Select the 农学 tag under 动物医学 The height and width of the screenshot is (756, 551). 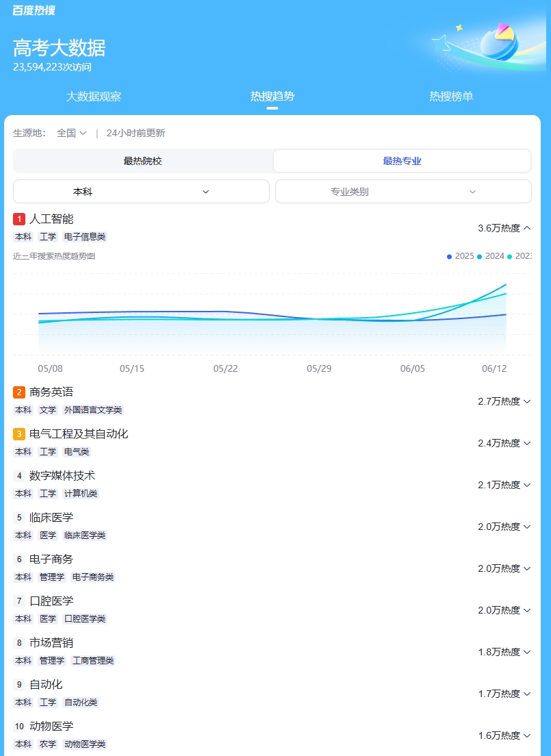47,744
